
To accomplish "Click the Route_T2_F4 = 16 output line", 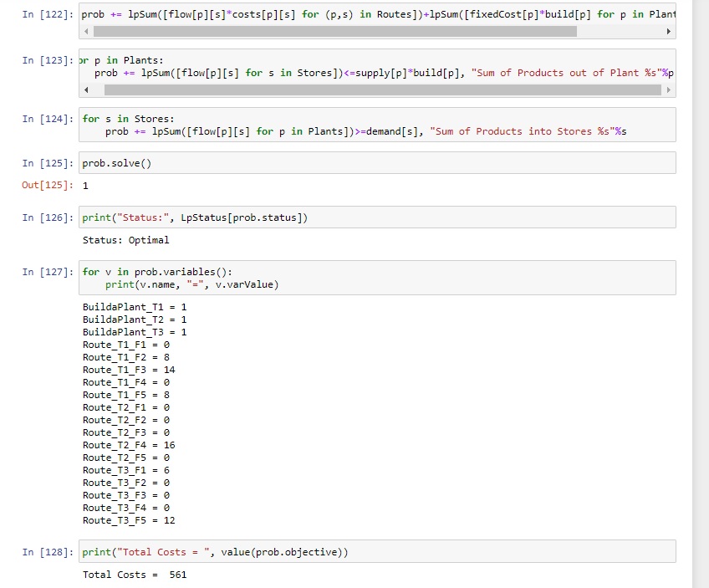I will click(129, 445).
